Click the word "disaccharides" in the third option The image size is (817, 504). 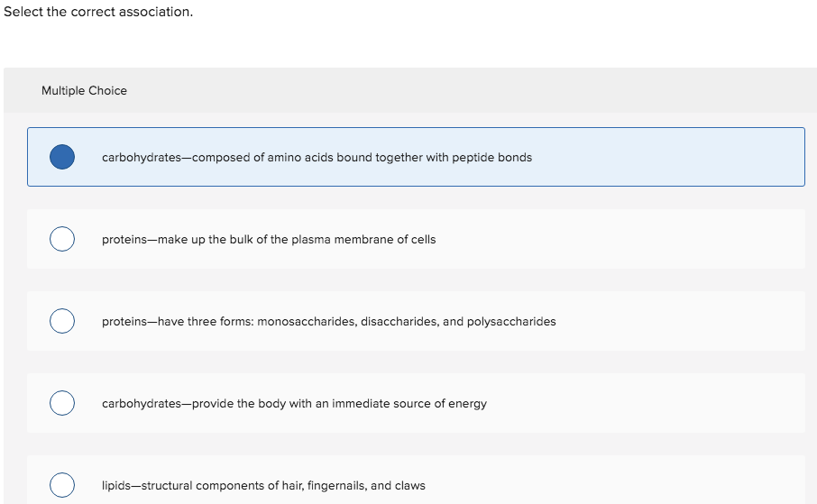(x=399, y=321)
